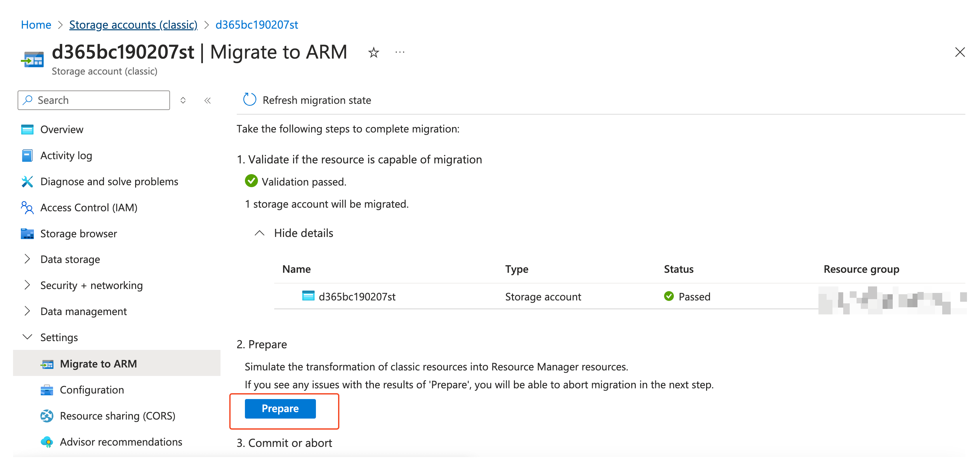Open Advisor recommendations
This screenshot has width=980, height=470.
[x=121, y=442]
